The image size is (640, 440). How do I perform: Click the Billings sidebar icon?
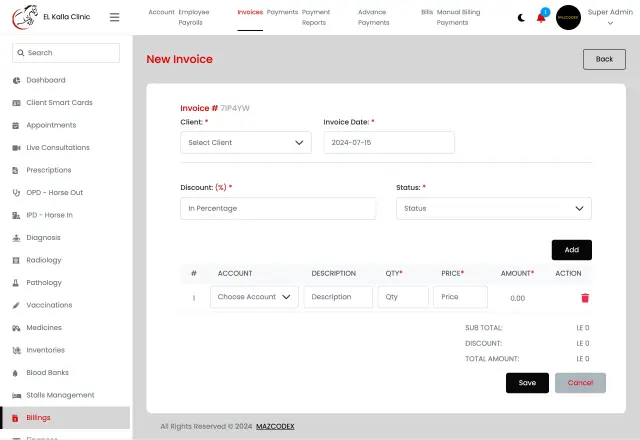click(x=15, y=418)
